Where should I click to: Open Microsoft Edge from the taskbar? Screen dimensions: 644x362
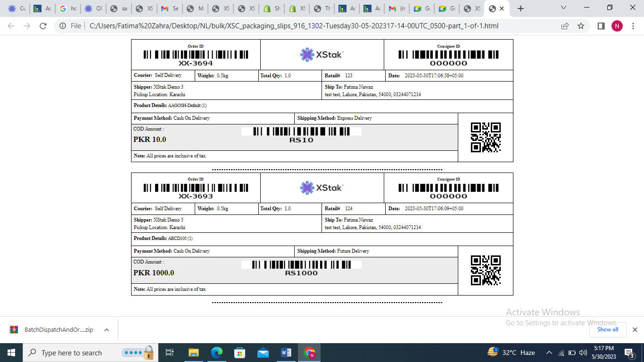click(216, 353)
